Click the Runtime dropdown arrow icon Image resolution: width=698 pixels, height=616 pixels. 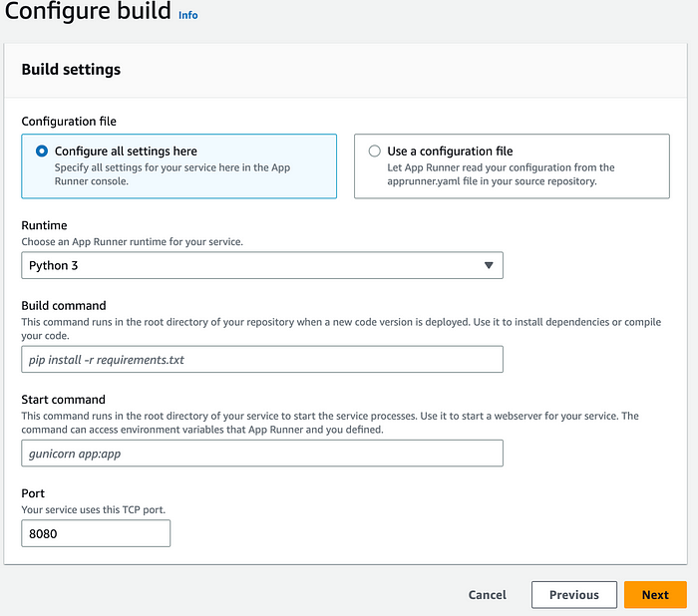(x=489, y=265)
